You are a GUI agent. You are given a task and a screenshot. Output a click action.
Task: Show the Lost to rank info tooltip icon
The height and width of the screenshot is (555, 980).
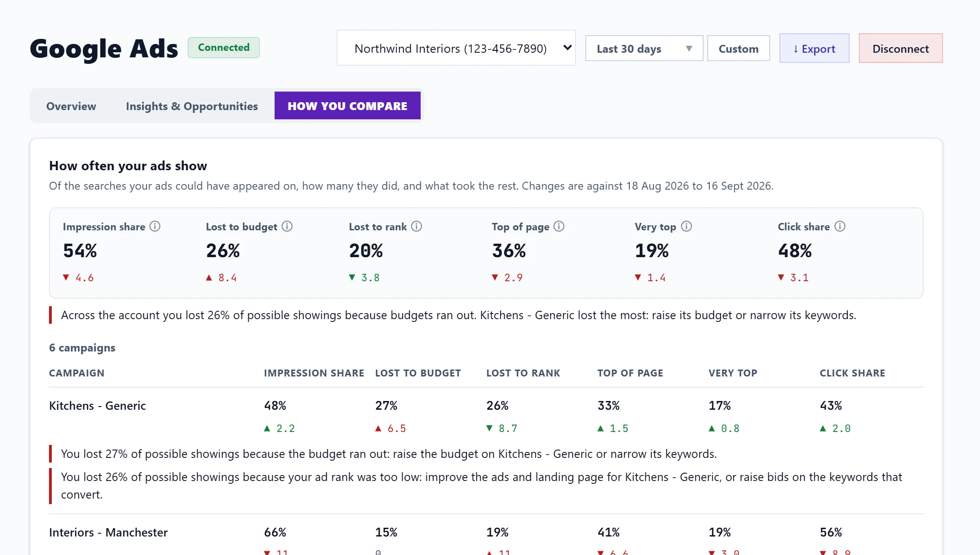(x=416, y=226)
